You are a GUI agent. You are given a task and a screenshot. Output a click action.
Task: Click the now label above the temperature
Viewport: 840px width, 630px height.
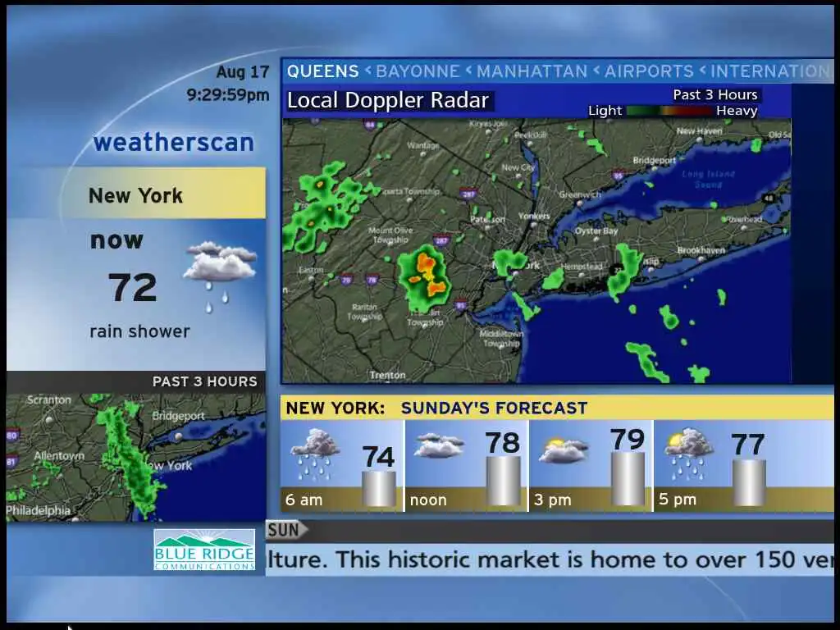pyautogui.click(x=116, y=240)
